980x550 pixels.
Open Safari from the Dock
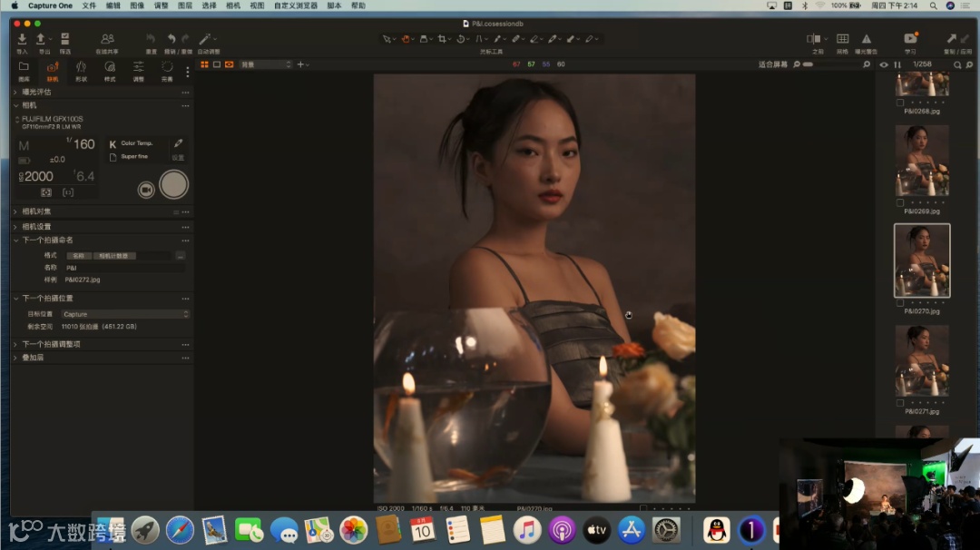(x=180, y=530)
